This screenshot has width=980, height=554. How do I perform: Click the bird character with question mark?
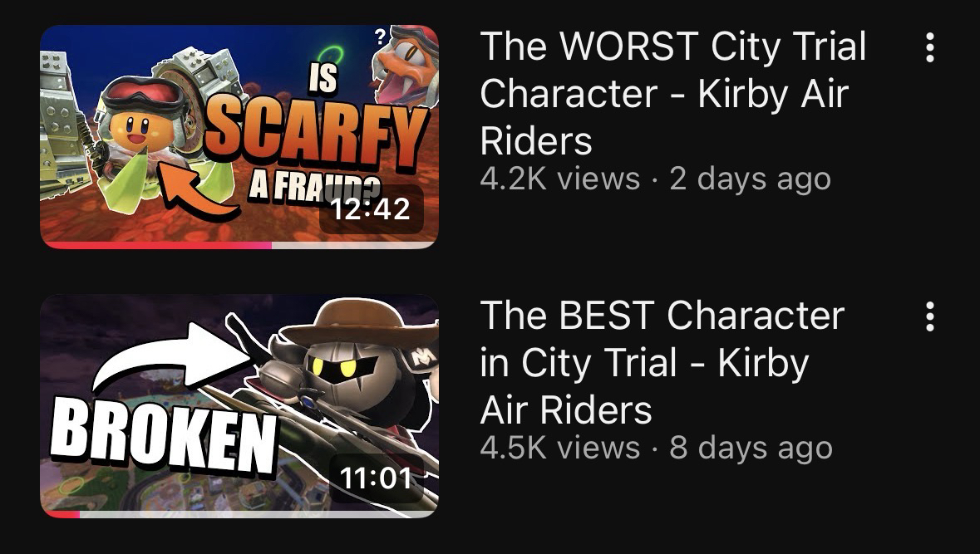pyautogui.click(x=406, y=65)
